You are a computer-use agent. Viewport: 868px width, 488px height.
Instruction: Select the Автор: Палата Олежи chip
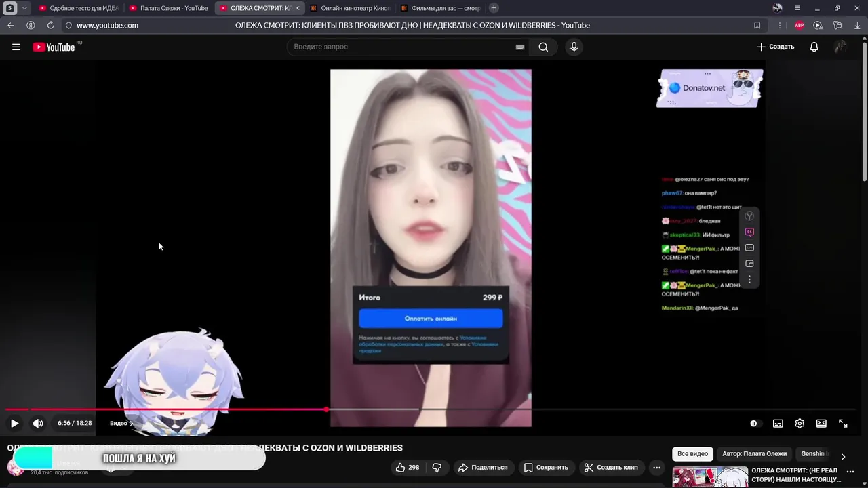pos(754,453)
